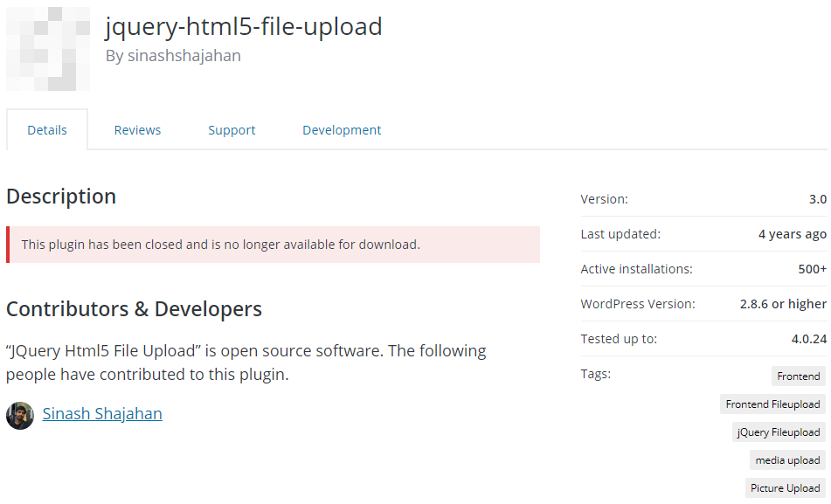The width and height of the screenshot is (831, 504).
Task: Click the plugin closed notice message
Action: (273, 245)
